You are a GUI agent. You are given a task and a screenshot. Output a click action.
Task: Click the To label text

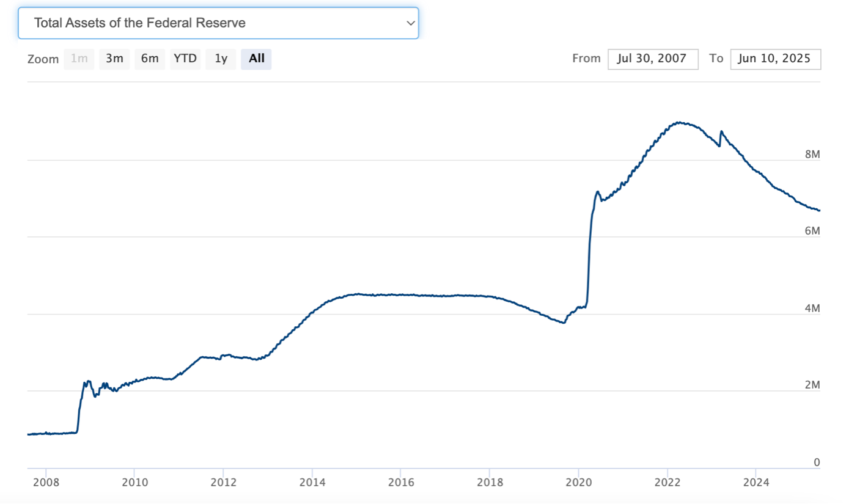(716, 59)
